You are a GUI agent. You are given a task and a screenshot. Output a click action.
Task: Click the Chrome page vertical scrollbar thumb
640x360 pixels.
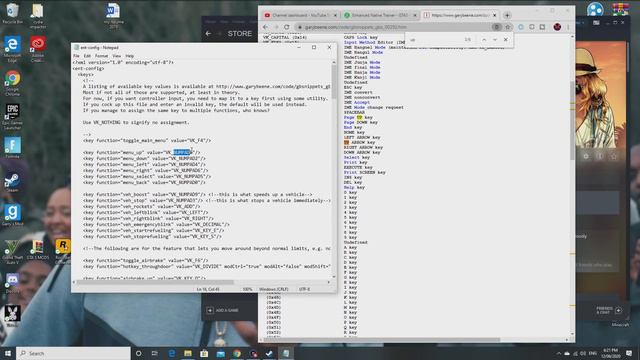click(572, 120)
